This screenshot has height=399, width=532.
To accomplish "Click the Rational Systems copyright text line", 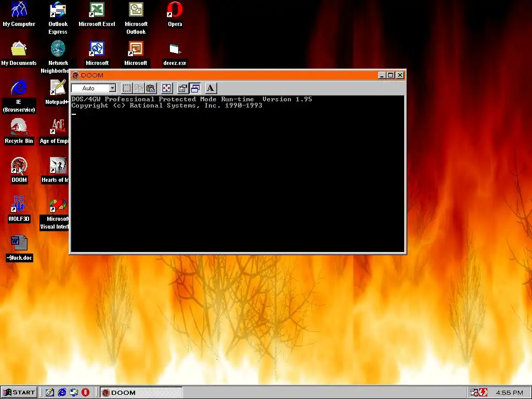I will tap(167, 105).
